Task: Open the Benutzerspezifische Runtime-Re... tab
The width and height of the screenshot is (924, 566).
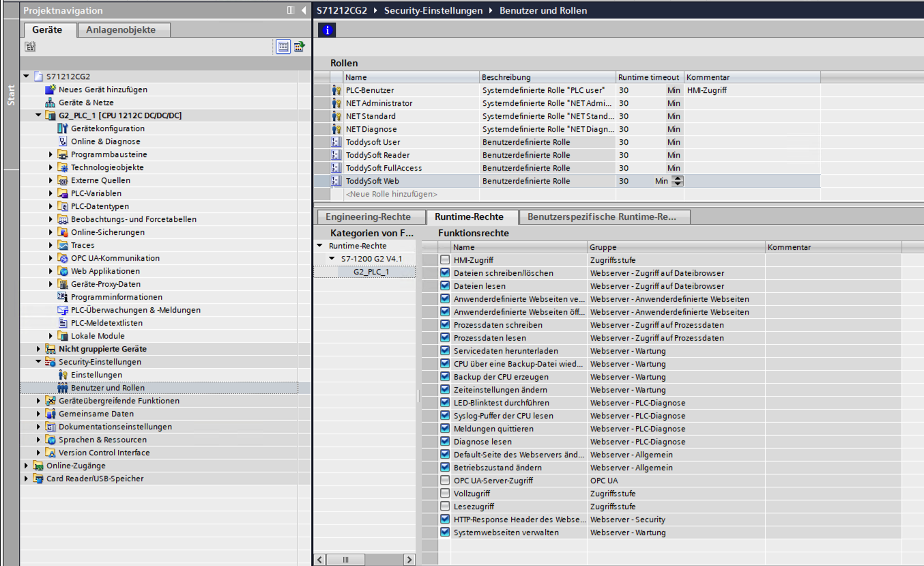Action: 605,217
